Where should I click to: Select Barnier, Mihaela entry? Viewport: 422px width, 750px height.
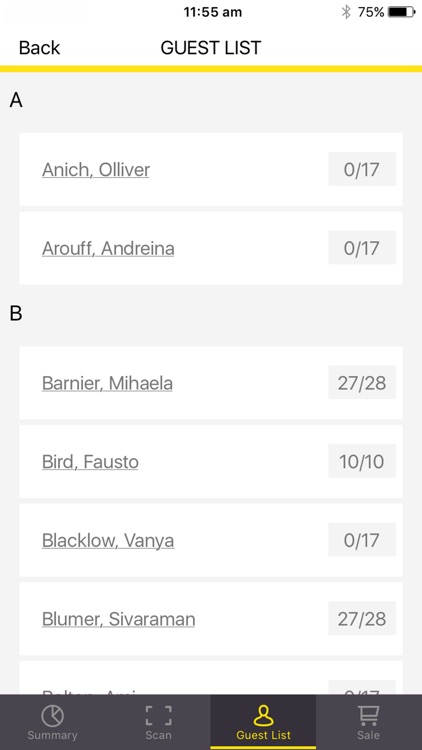pos(107,383)
